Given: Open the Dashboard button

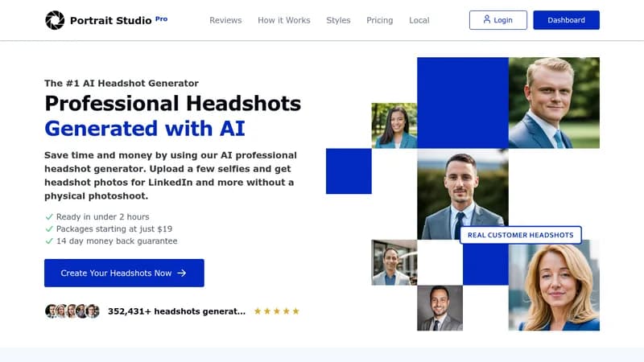Looking at the screenshot, I should (x=567, y=20).
